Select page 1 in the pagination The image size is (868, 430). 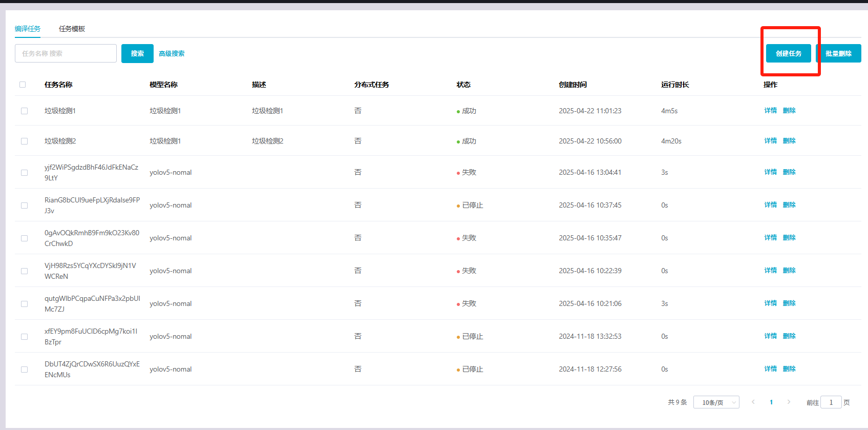pyautogui.click(x=771, y=402)
